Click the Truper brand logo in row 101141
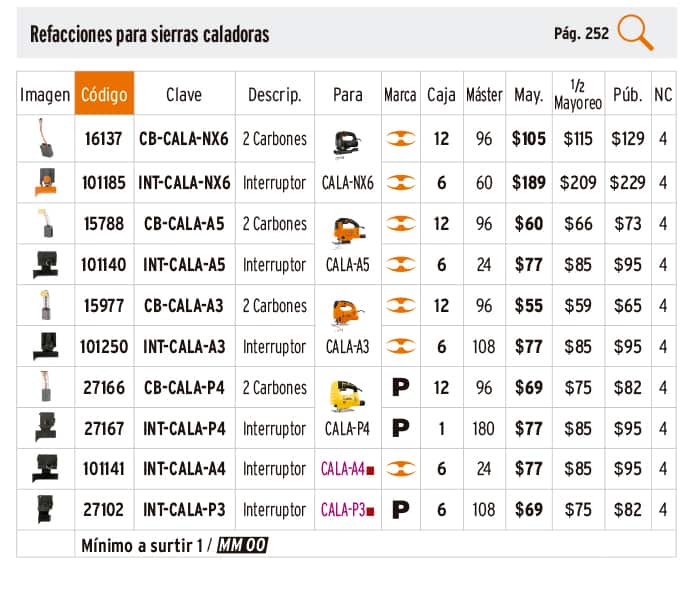The image size is (685, 596). [x=400, y=468]
